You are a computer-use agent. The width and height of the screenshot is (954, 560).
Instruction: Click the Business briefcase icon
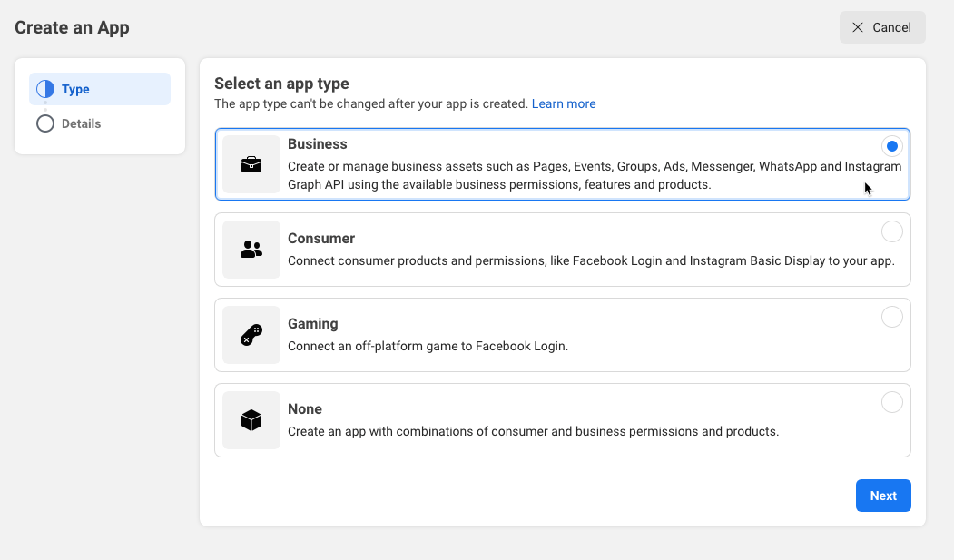point(251,164)
